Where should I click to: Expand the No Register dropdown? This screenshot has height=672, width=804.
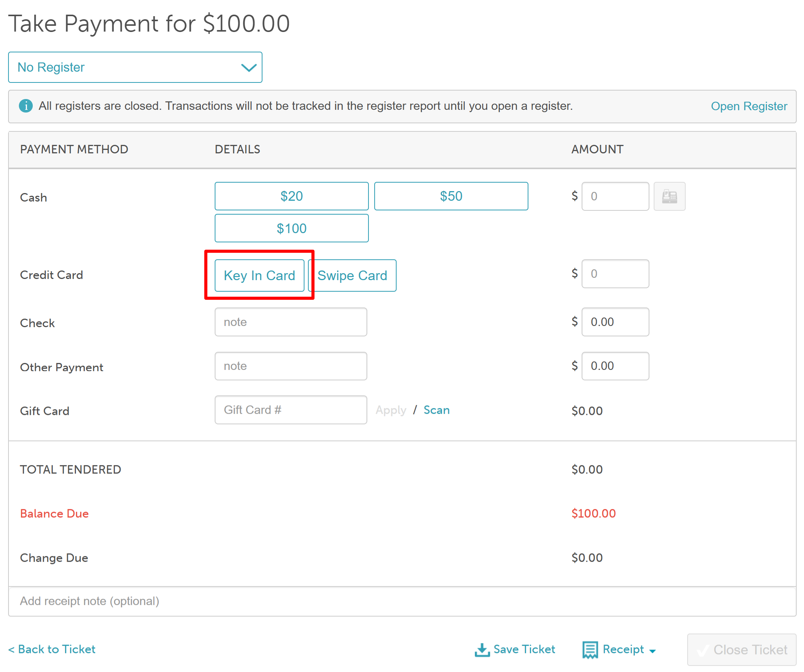tap(135, 67)
